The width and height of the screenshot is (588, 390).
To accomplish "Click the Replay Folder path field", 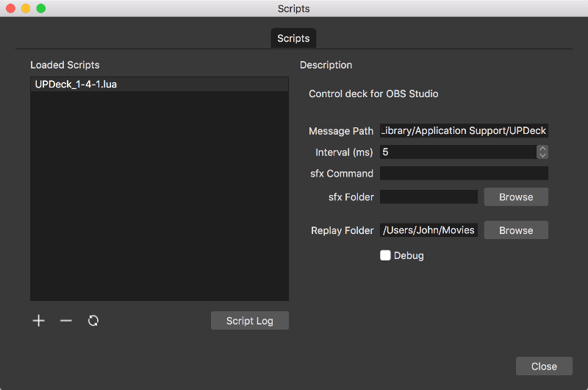I will [429, 230].
